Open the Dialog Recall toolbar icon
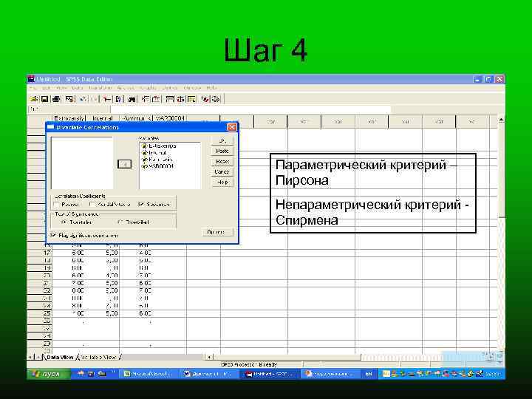This screenshot has height=399, width=532. point(69,99)
